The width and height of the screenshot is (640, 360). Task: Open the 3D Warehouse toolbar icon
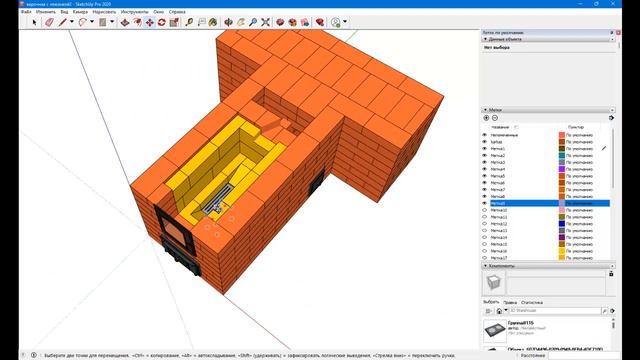click(280, 22)
